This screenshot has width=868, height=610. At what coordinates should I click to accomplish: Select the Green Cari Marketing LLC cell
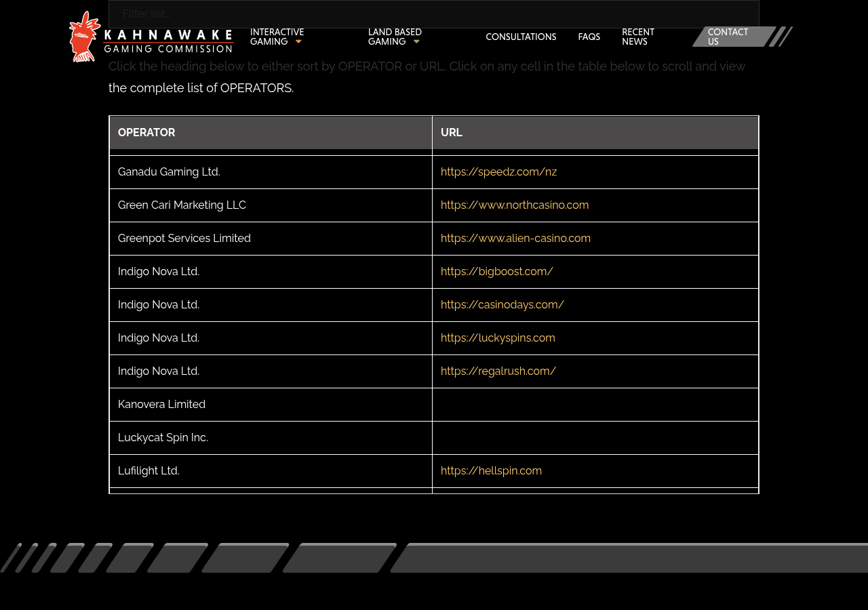point(271,205)
